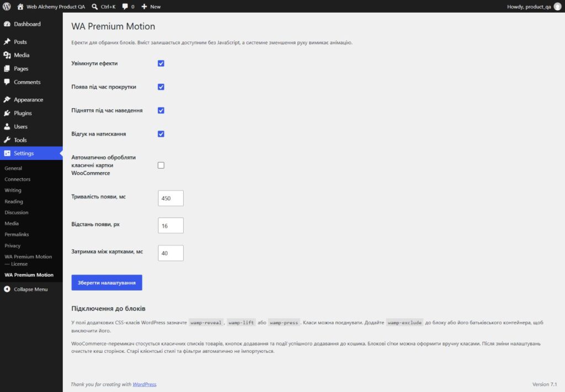Toggle the Підняття під час наведення checkbox
565x392 pixels.
[161, 110]
